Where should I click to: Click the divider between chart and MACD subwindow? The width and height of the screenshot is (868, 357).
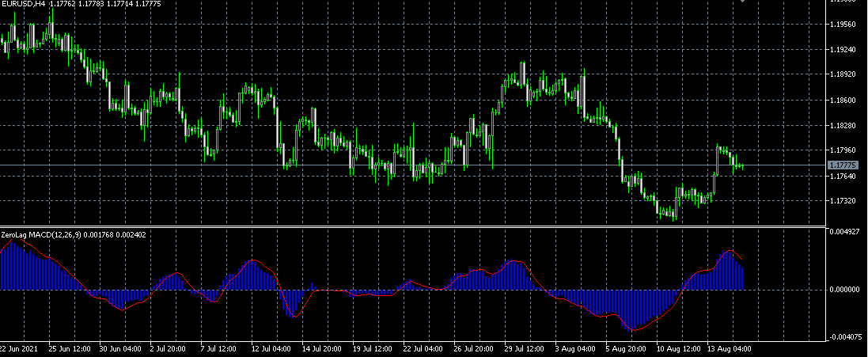(413, 226)
